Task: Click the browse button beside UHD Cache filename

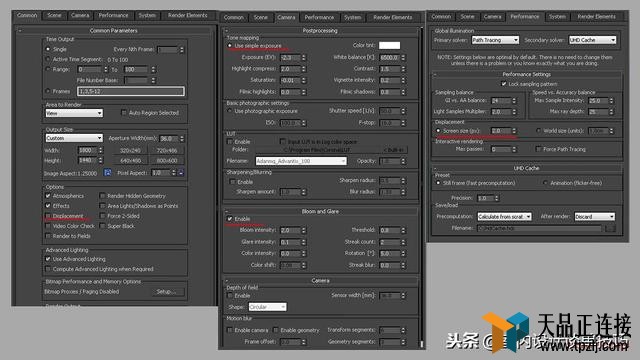Action: (x=610, y=228)
